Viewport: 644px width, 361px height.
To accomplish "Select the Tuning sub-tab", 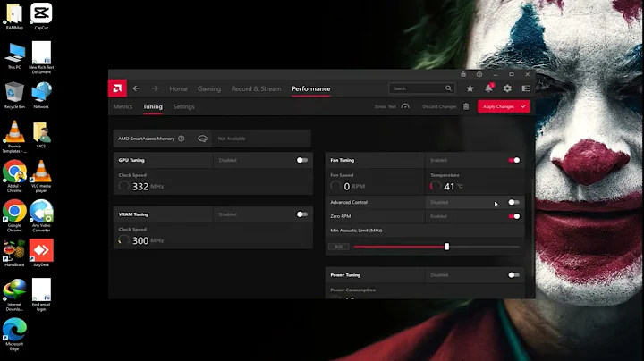I will (x=153, y=106).
